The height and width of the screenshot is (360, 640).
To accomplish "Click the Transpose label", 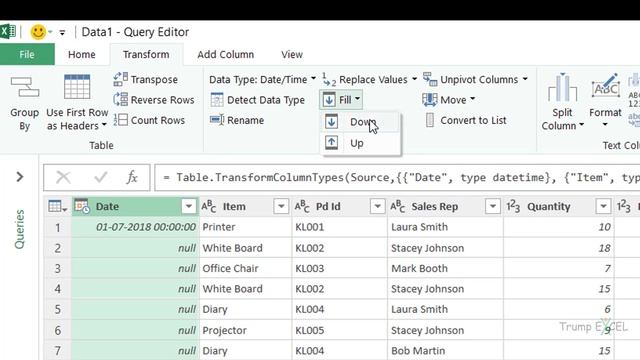I will (x=154, y=80).
